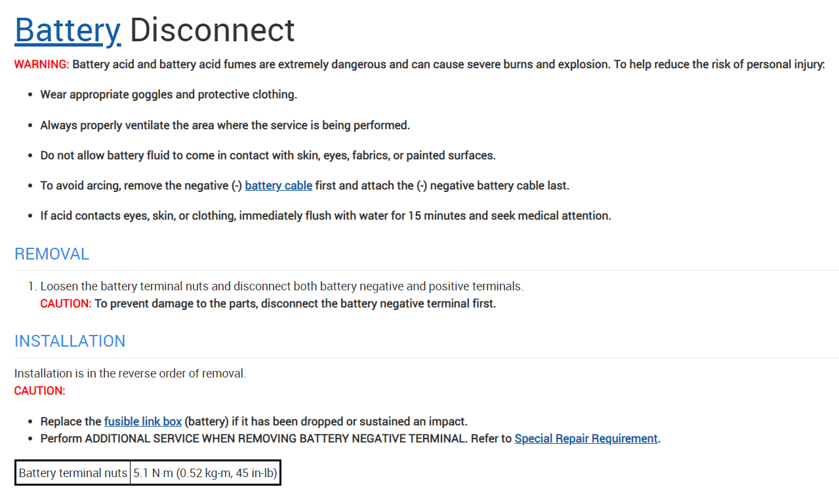Click the red WARNING label
Viewport: 839px width, 504px height.
click(x=41, y=64)
